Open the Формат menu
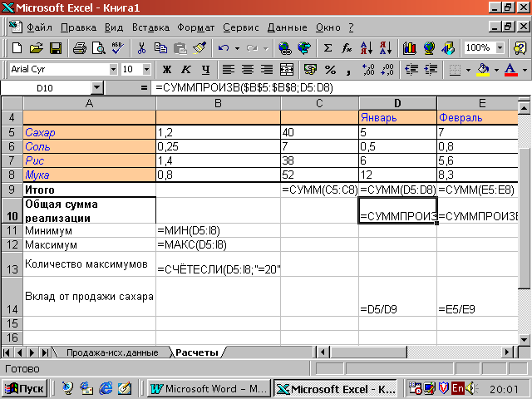 coord(196,27)
